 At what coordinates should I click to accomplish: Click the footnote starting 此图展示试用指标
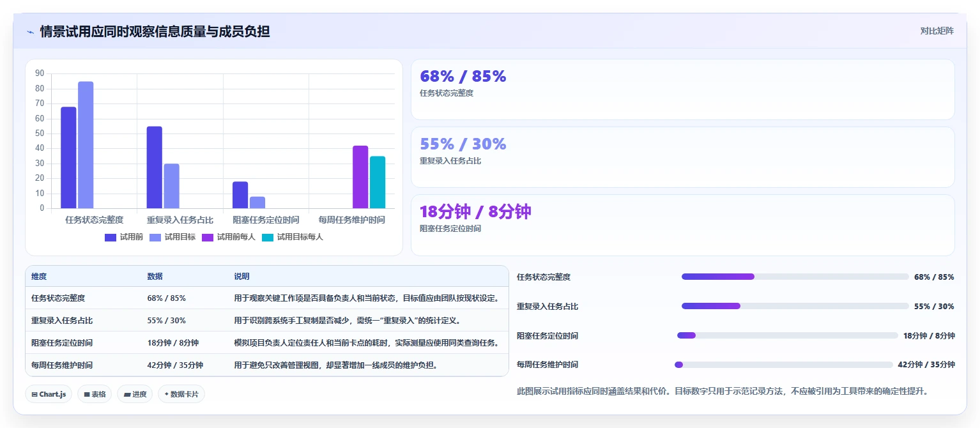(x=722, y=391)
